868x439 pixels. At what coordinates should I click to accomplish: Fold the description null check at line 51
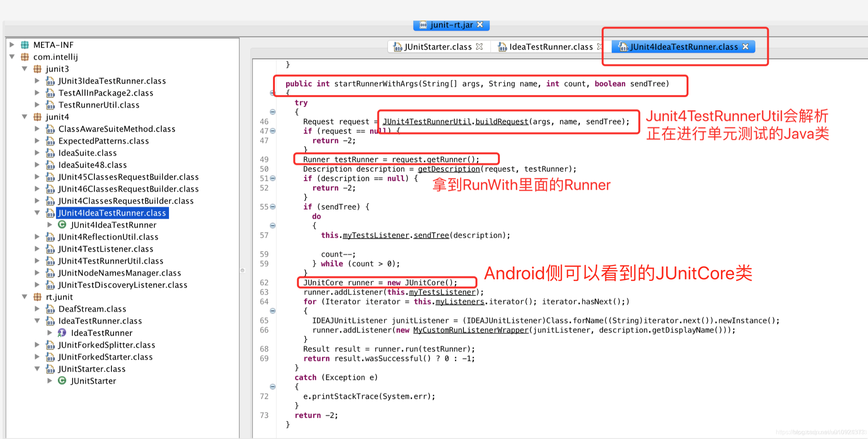273,178
